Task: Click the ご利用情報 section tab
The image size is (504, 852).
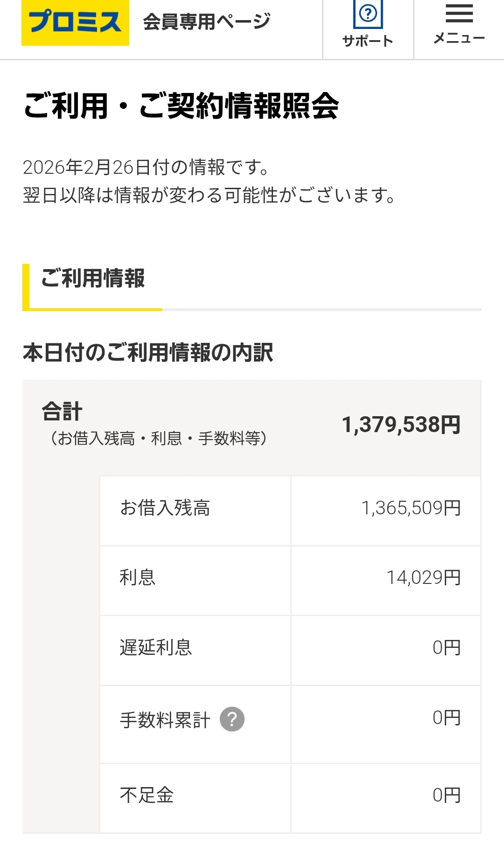Action: 92,278
